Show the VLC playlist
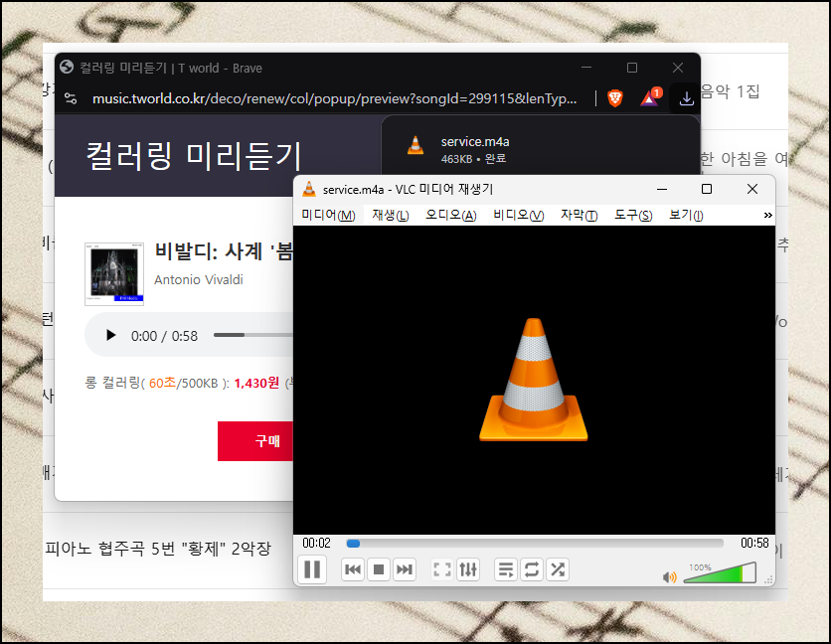Image resolution: width=831 pixels, height=644 pixels. pos(506,569)
